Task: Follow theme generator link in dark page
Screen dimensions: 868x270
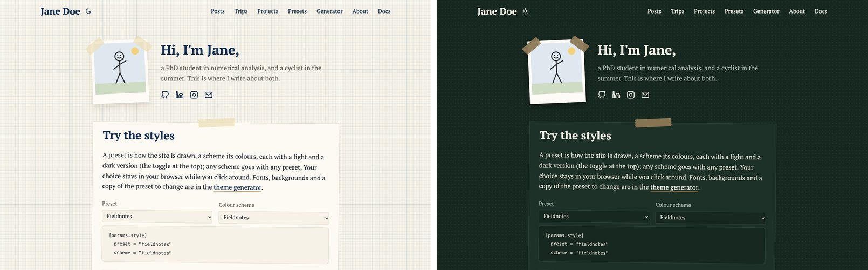Action: (x=674, y=187)
